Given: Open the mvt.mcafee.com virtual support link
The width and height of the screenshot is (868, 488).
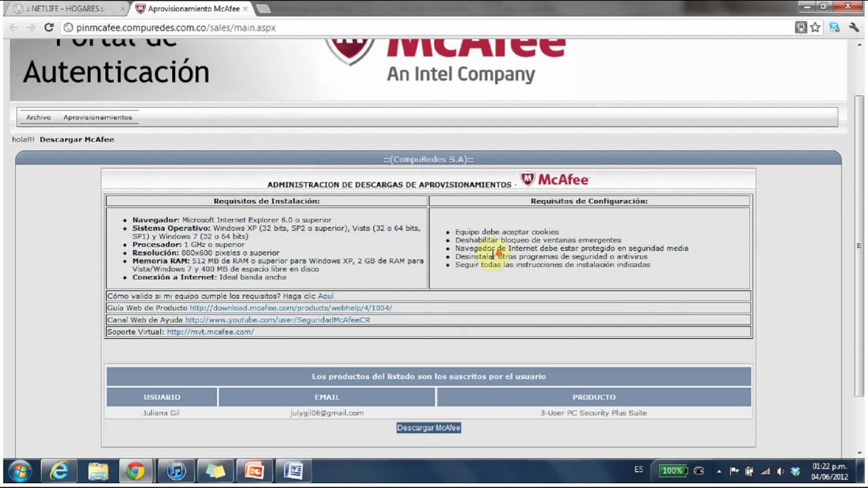Looking at the screenshot, I should click(x=210, y=332).
